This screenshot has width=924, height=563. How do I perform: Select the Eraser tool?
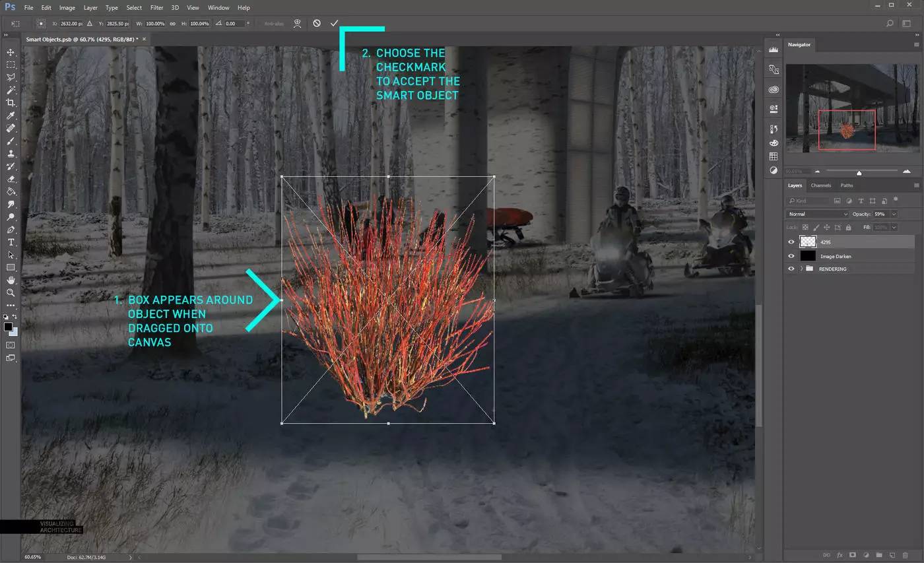11,179
